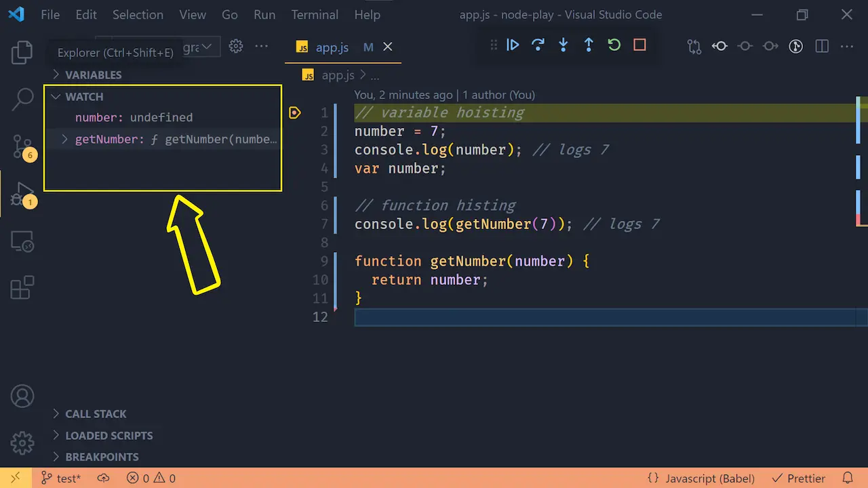Image resolution: width=868 pixels, height=488 pixels.
Task: Show errors and warnings count in status bar
Action: tap(151, 478)
